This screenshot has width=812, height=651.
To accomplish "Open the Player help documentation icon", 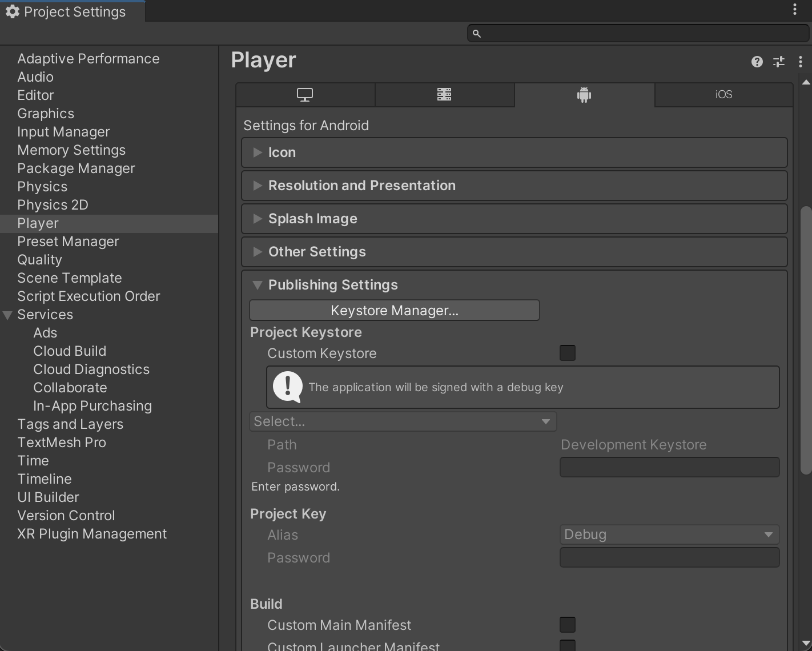I will click(757, 62).
